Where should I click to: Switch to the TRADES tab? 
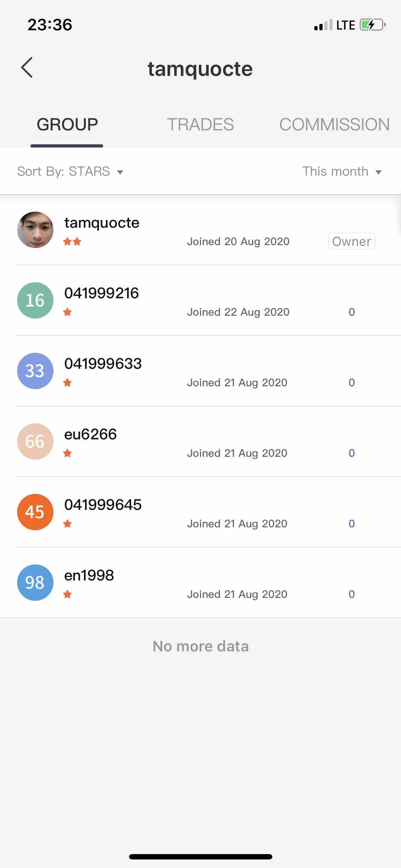[x=200, y=124]
